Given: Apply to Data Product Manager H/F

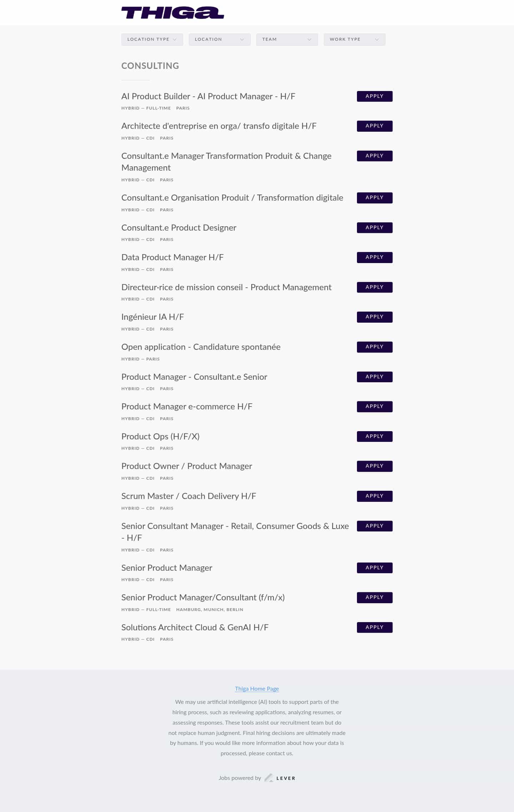Looking at the screenshot, I should (x=374, y=257).
